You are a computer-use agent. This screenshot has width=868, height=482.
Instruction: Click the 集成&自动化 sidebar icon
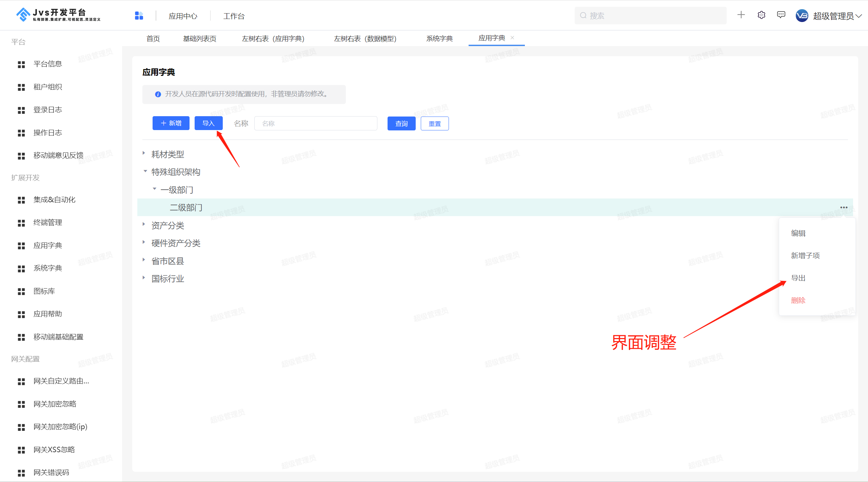click(21, 200)
